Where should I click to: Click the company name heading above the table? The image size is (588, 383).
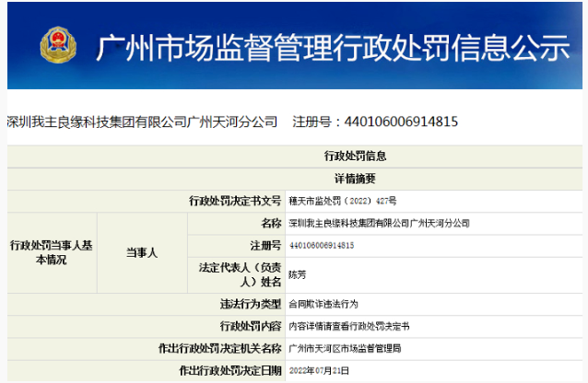click(x=142, y=122)
